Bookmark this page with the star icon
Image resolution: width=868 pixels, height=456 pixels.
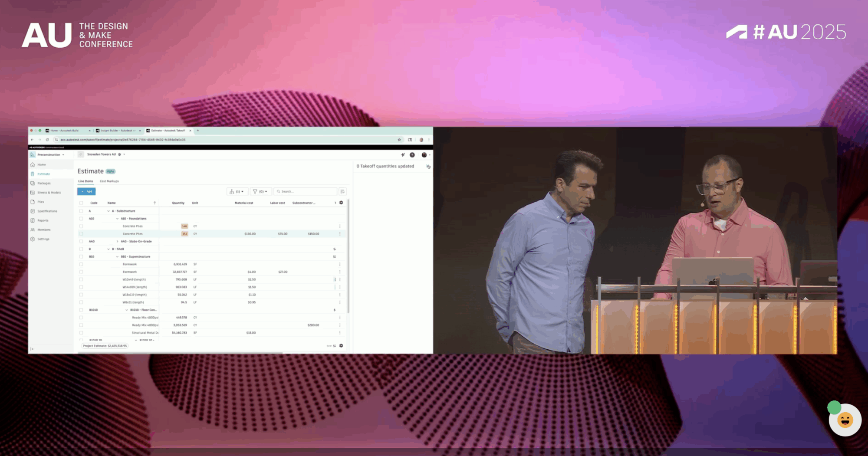pos(399,140)
